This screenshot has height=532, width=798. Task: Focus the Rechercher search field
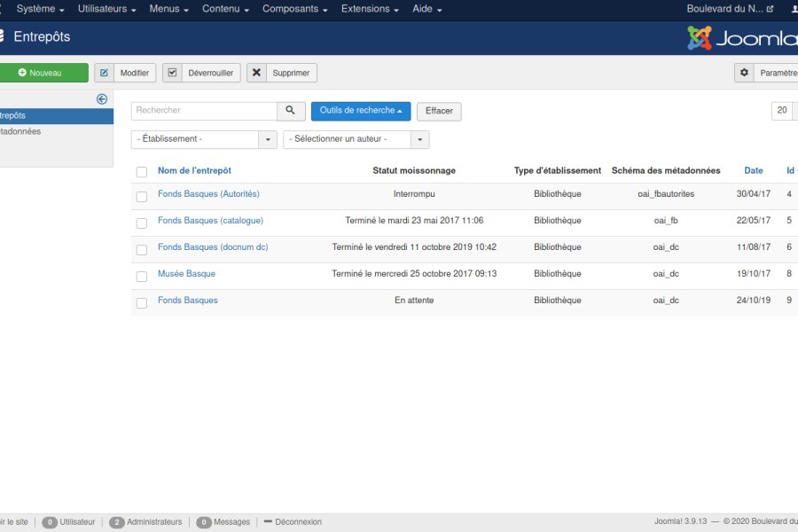tap(204, 111)
